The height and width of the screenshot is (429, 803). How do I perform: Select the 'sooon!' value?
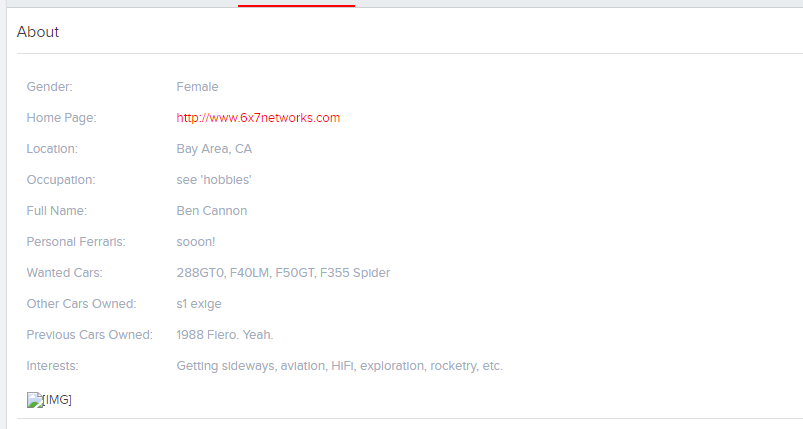196,242
